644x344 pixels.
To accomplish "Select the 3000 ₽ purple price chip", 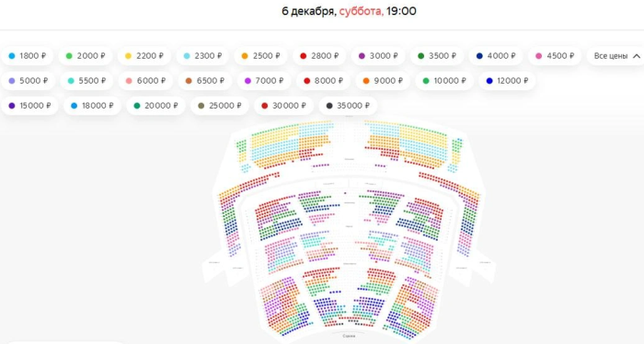I will click(378, 56).
